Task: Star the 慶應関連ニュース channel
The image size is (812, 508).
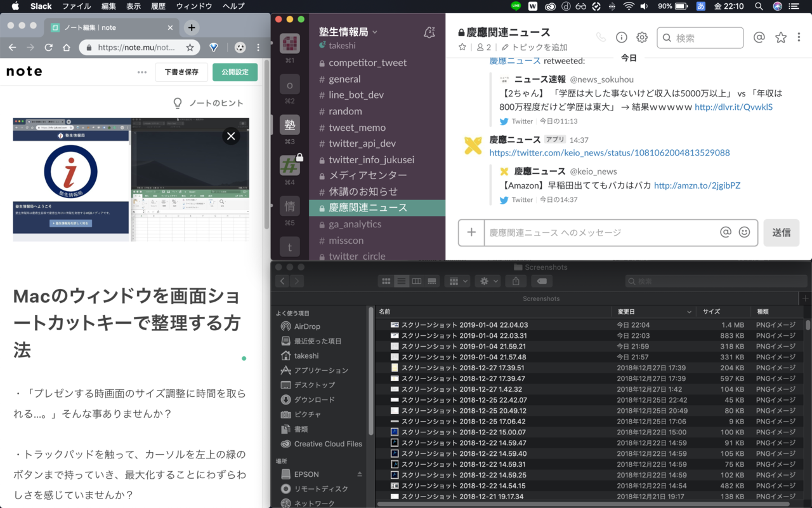Action: 462,47
